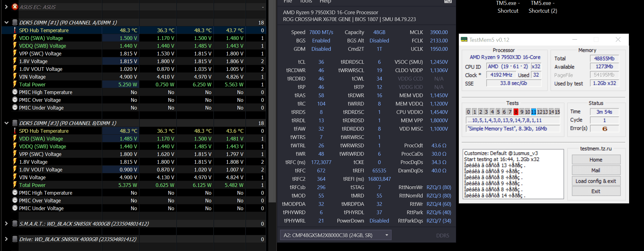Click lightning icon of DIMM #3 Total Power
The image size is (644, 251).
[x=15, y=185]
